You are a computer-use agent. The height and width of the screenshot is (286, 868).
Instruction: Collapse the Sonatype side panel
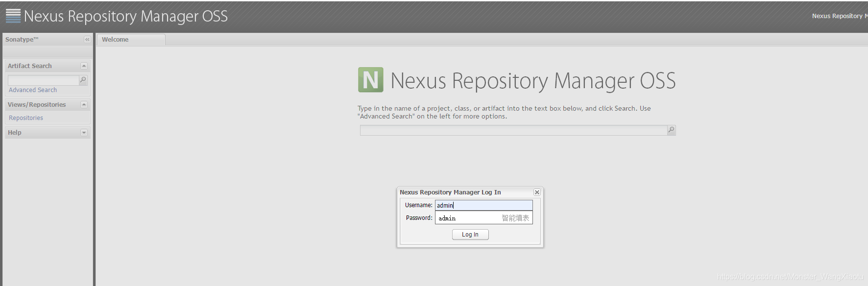pos(87,40)
